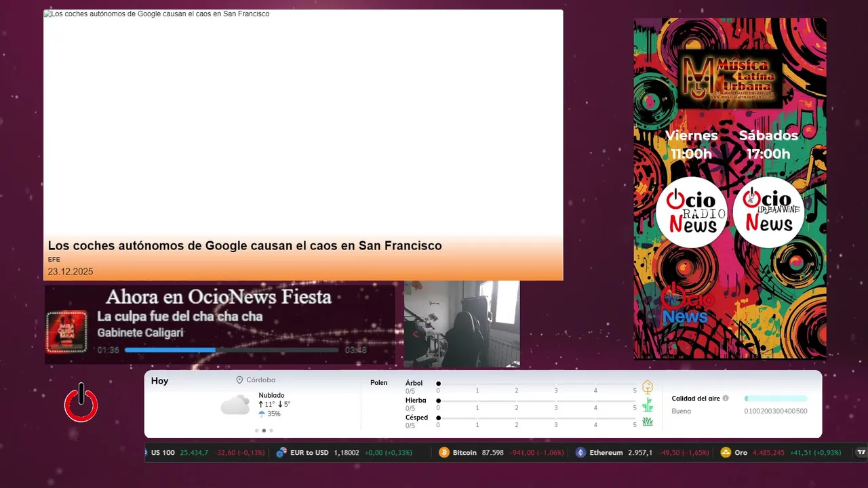Click the US 100 value 25.434,7
Screen dimensions: 868x488
pos(194,453)
